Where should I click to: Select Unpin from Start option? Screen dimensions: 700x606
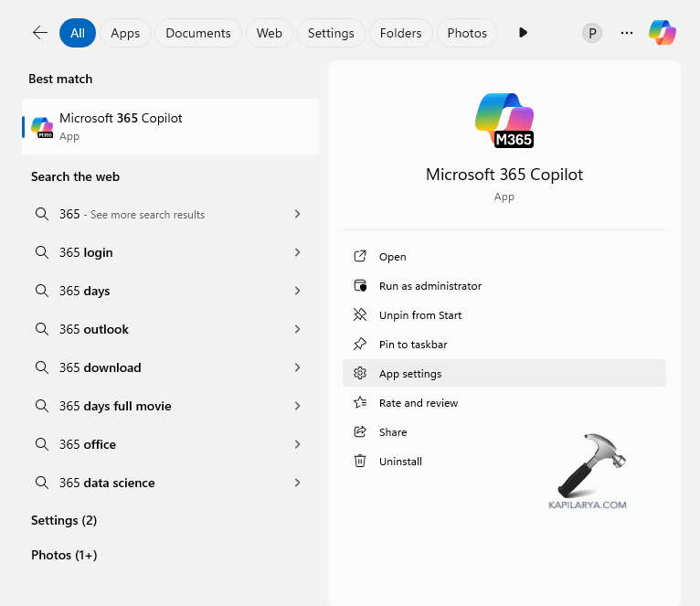[420, 315]
